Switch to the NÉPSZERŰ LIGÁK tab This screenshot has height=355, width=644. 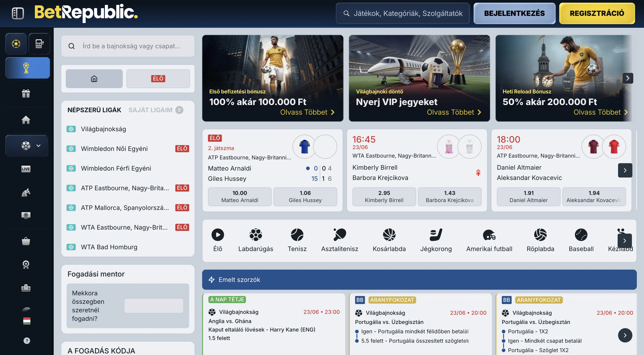(94, 110)
